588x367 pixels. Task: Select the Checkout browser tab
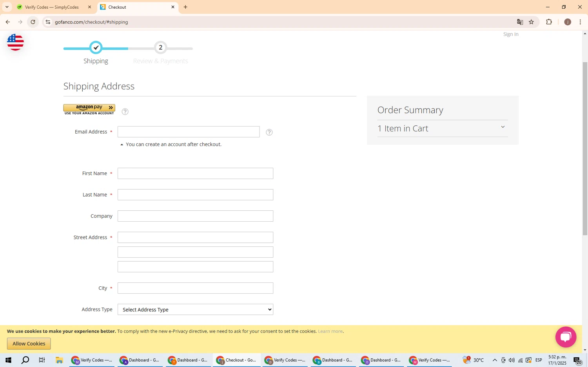tap(137, 7)
